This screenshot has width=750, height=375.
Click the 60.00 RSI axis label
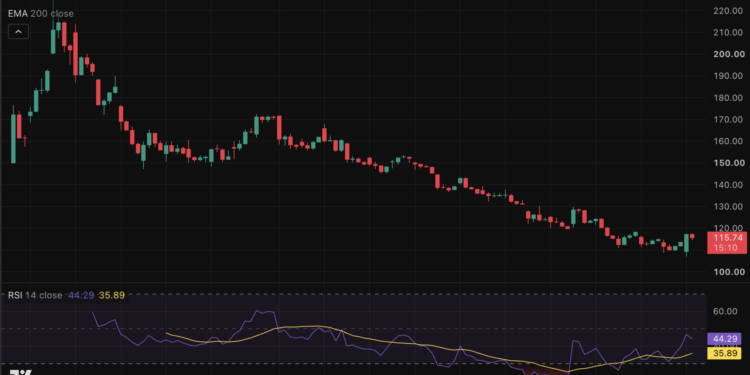tap(725, 311)
